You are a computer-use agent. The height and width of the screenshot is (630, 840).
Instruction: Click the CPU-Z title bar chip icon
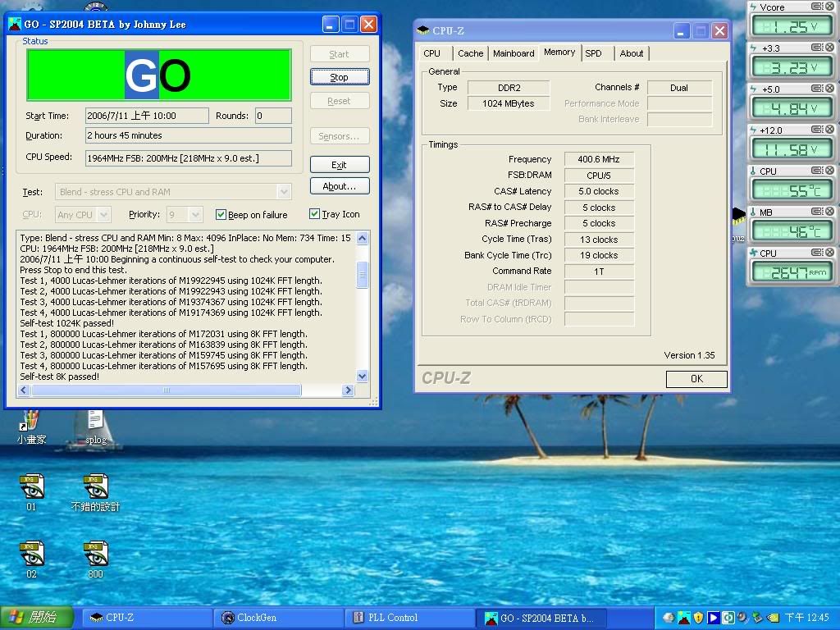pos(423,30)
